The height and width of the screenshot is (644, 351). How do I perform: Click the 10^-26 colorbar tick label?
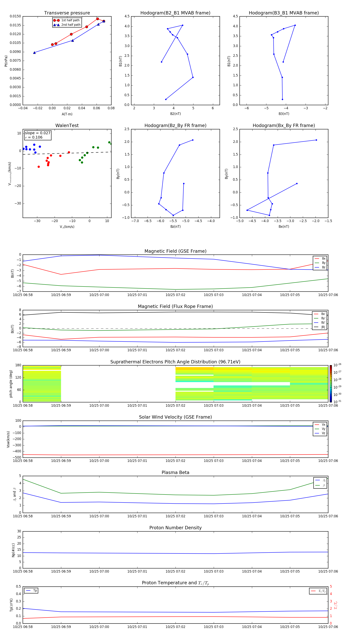pos(337,365)
